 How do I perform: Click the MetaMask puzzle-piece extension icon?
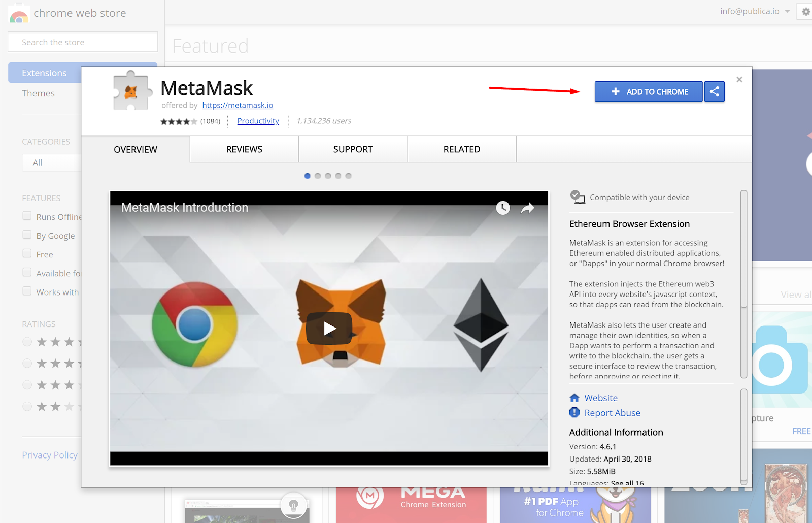pos(132,91)
